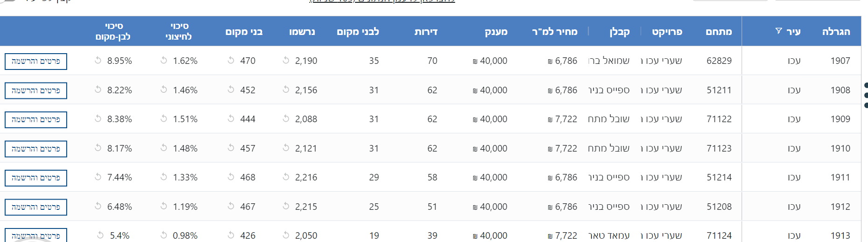Refresh the 2,156 registered count in lottery 1908
The width and height of the screenshot is (868, 242).
pyautogui.click(x=286, y=90)
